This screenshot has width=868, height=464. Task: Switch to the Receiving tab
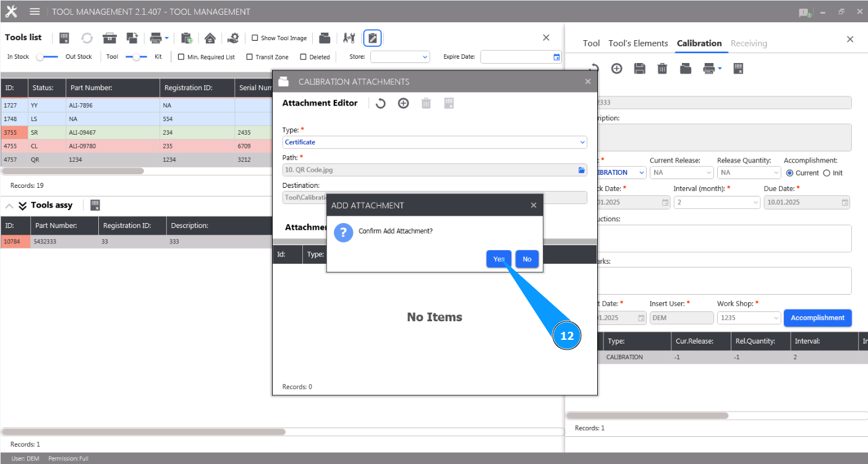(749, 43)
